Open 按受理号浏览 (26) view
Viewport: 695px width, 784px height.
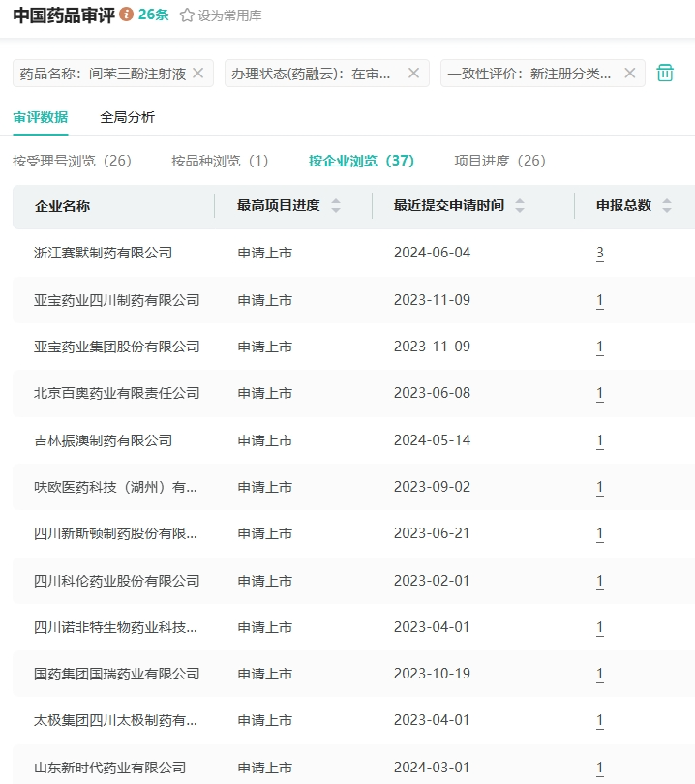pyautogui.click(x=72, y=161)
